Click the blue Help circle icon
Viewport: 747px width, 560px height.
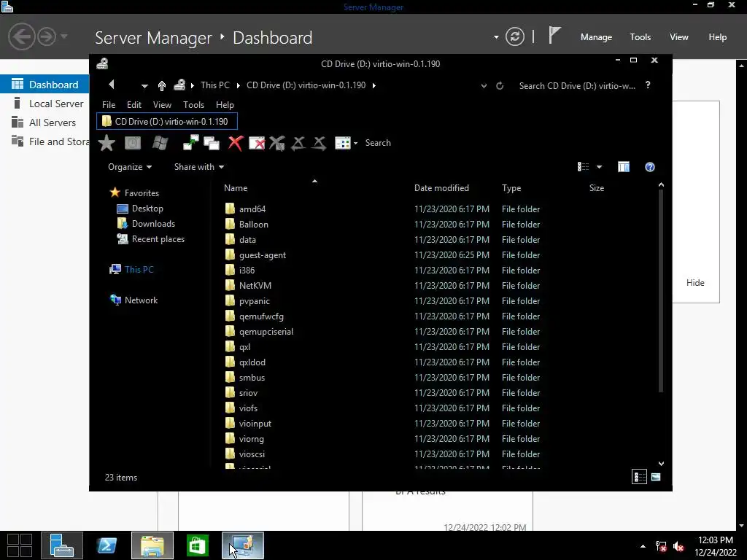[x=650, y=167]
